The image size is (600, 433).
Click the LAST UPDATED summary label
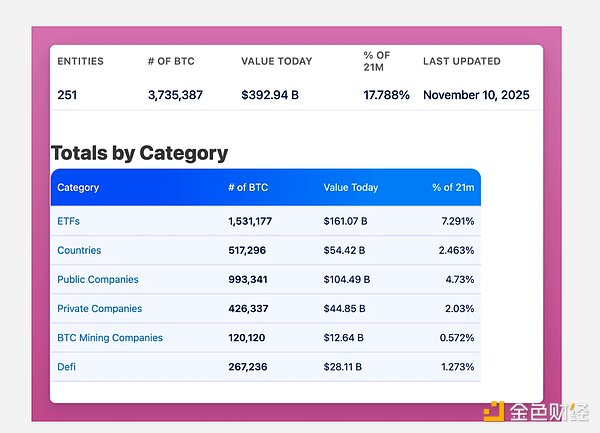pos(462,61)
